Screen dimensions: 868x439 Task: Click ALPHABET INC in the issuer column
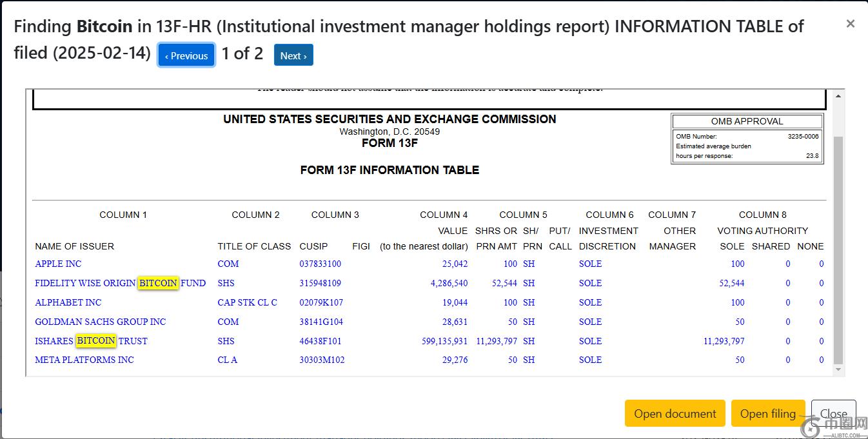(68, 302)
